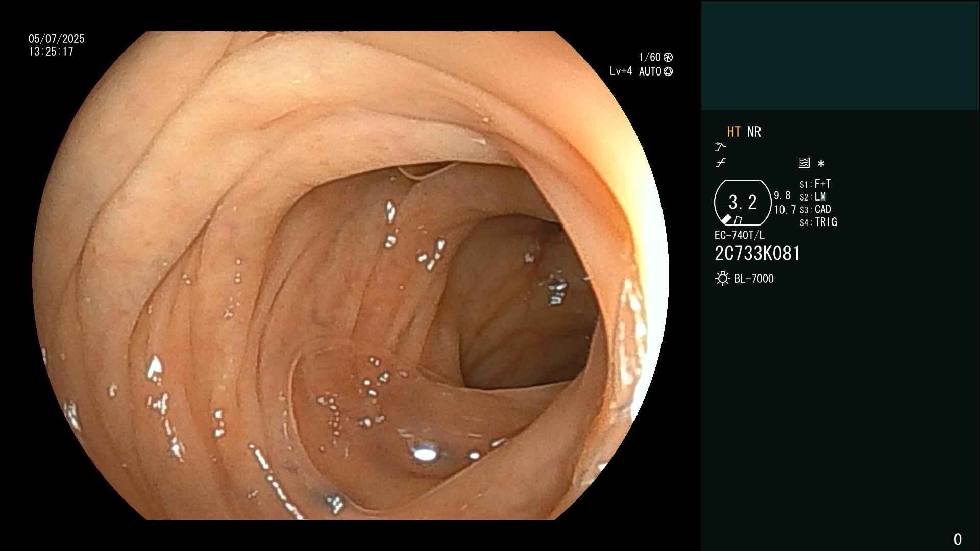Click the structure emphasis curve icon below HT
Viewport: 980px width, 551px height.
[720, 147]
